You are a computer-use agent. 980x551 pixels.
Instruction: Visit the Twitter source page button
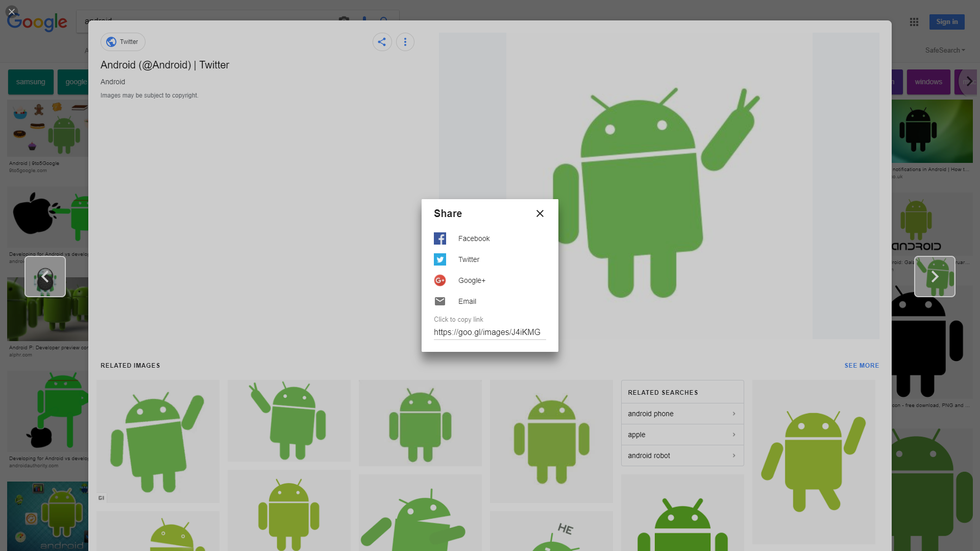click(x=122, y=41)
